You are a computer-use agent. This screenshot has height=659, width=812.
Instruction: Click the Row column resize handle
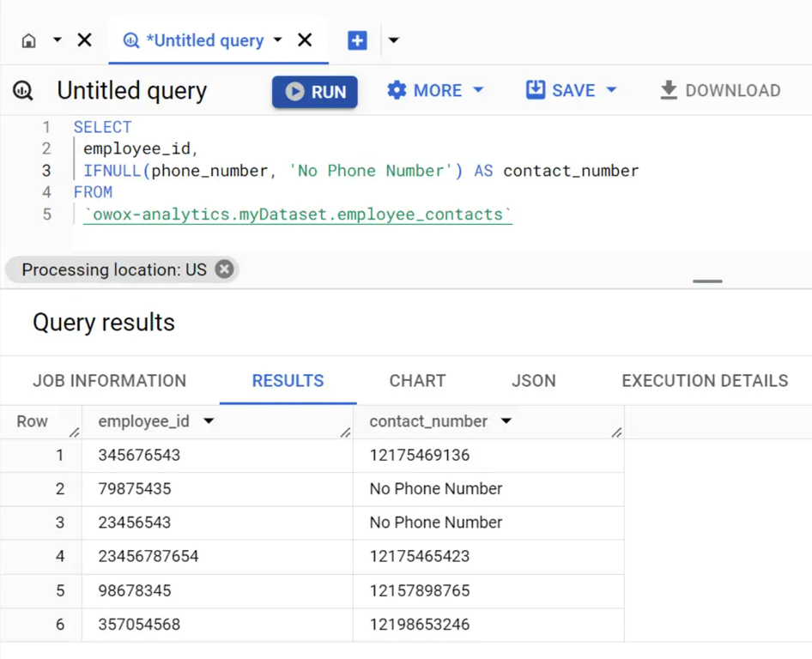[x=75, y=432]
